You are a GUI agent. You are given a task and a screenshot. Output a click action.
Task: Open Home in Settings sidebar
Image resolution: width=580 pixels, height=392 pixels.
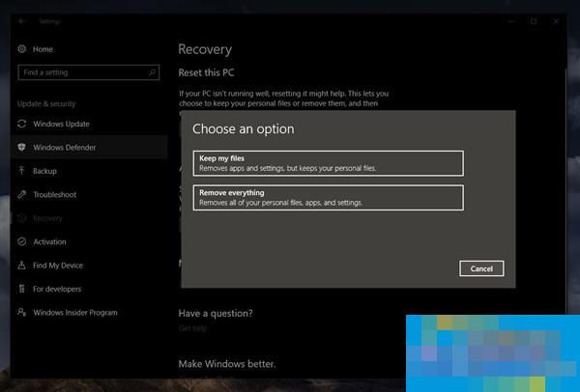point(43,49)
